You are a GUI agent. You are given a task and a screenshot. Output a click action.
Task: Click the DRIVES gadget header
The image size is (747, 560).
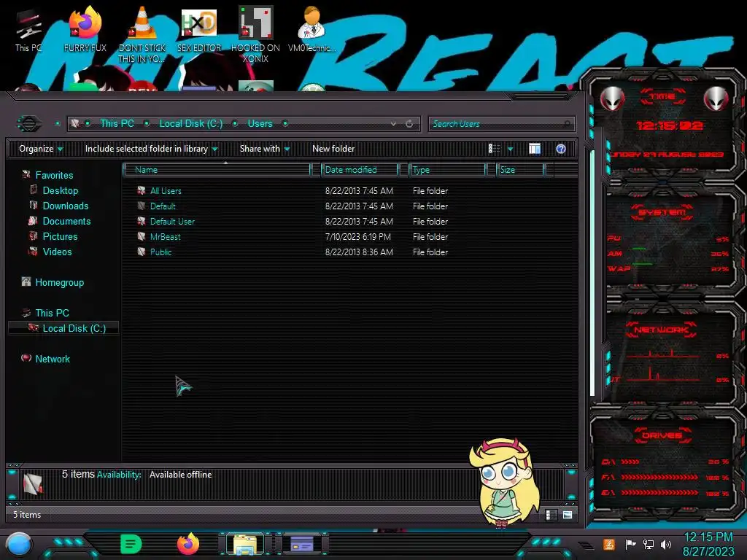pyautogui.click(x=662, y=435)
